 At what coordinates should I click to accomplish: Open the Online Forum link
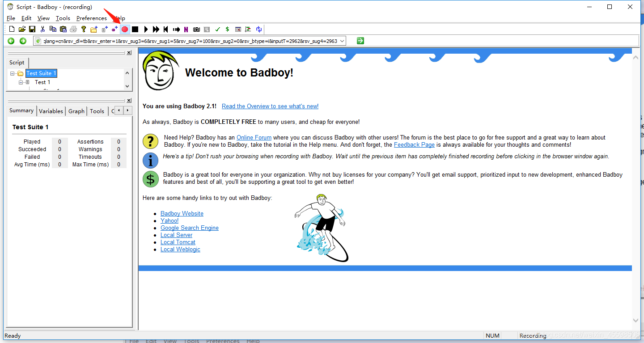click(x=254, y=138)
